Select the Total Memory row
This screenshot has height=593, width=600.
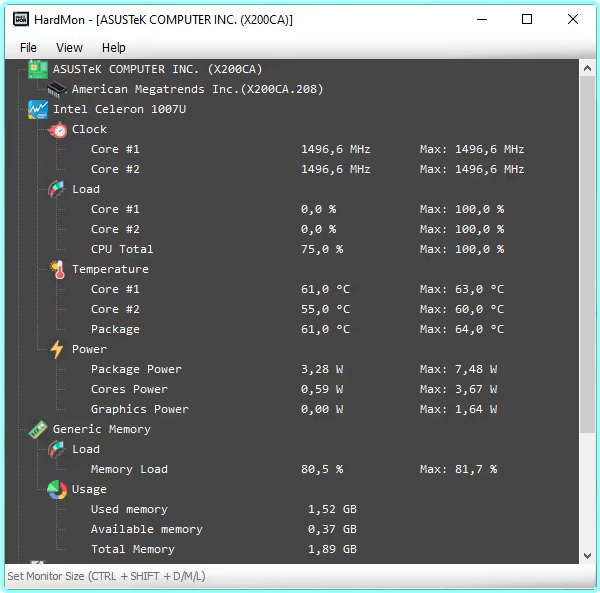click(x=223, y=549)
